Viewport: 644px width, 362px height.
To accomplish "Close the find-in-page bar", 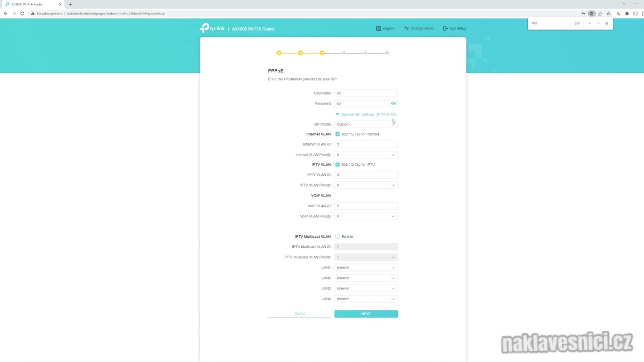I will coord(606,23).
